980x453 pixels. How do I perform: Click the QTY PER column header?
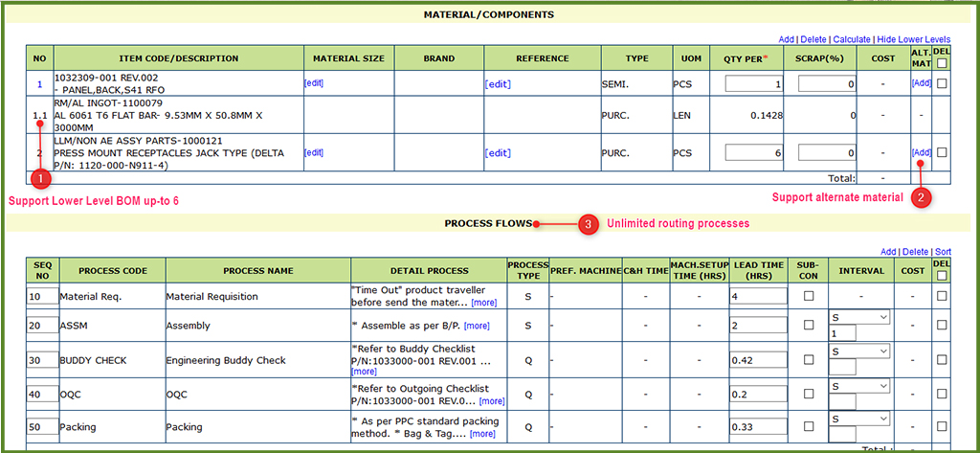[x=745, y=58]
